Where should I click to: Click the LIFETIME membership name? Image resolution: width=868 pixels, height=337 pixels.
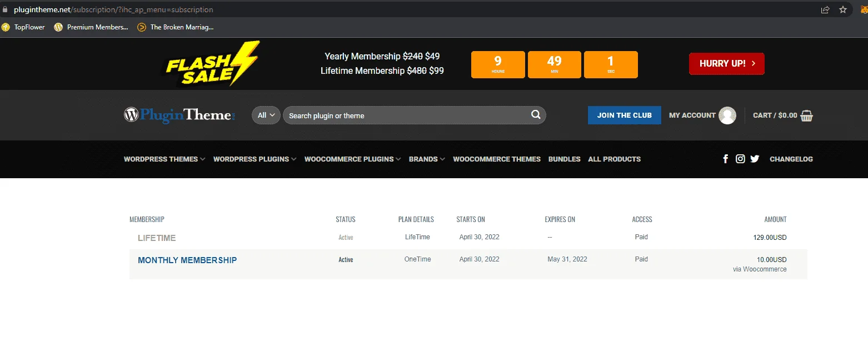point(157,238)
